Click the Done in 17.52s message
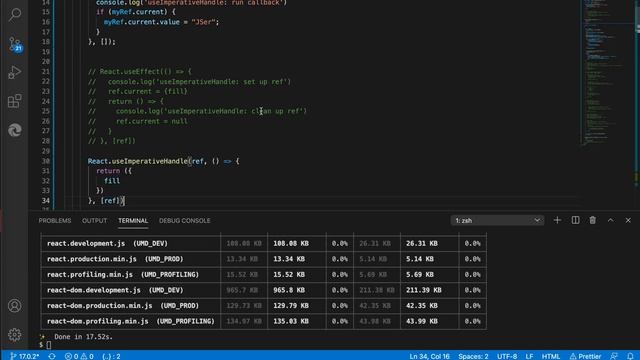Screen dimensions: 640x360 coord(83,337)
